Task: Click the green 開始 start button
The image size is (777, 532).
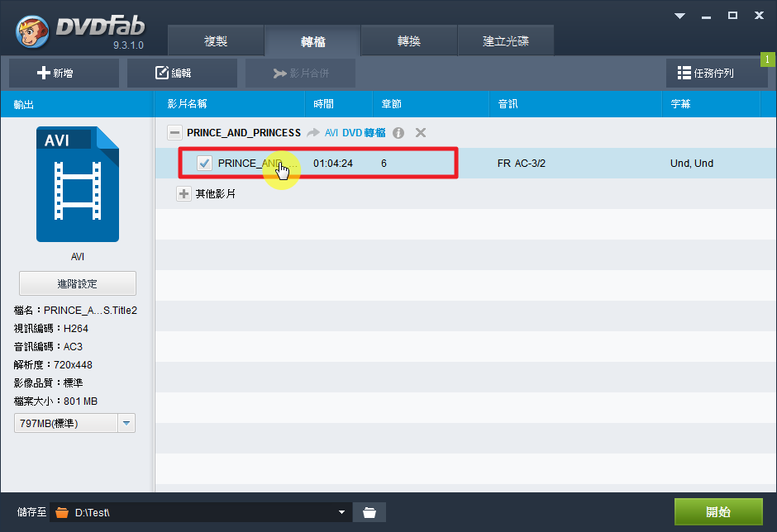Action: [x=717, y=512]
